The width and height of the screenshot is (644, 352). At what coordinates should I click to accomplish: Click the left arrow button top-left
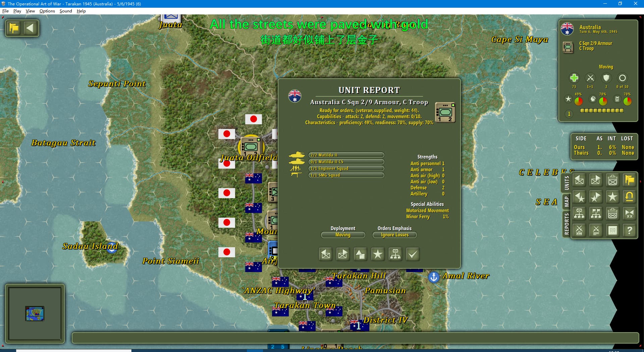[30, 28]
